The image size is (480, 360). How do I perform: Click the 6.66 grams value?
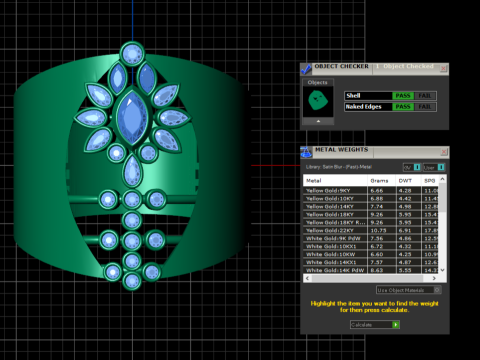(377, 191)
